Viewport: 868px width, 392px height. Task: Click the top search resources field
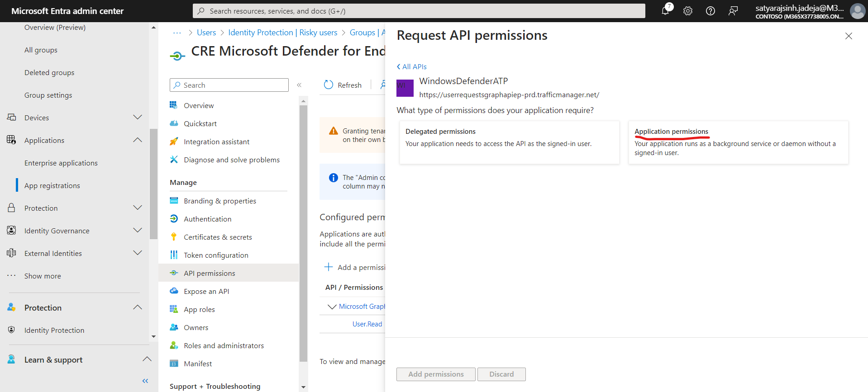pyautogui.click(x=419, y=11)
